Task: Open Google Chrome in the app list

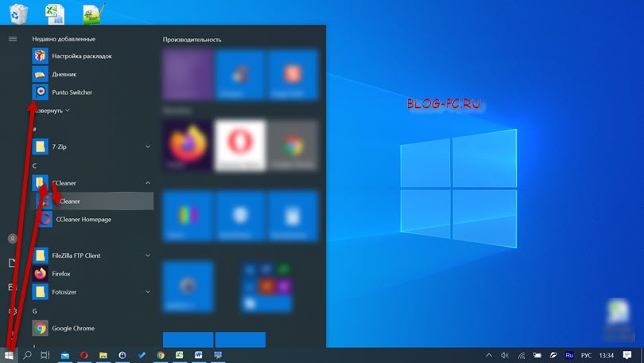Action: click(73, 328)
